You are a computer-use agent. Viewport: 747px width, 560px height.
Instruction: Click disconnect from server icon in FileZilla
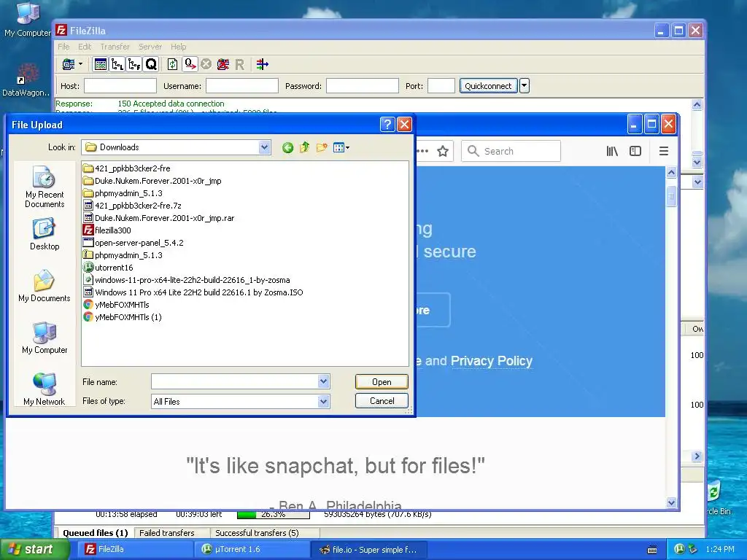point(223,64)
